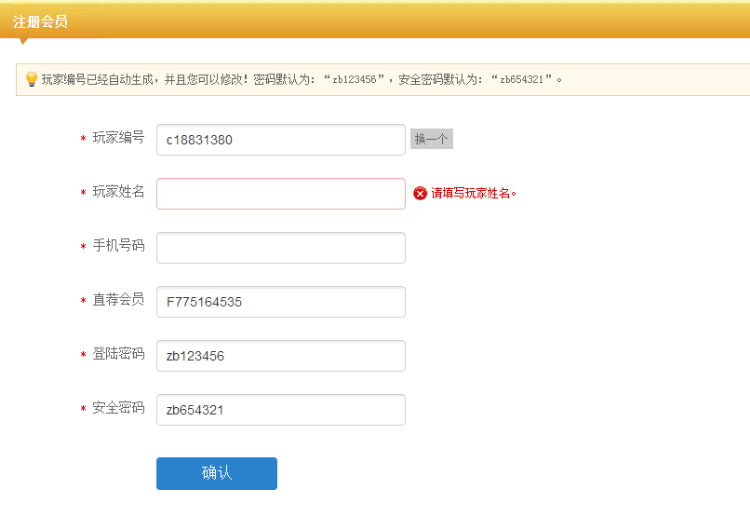Click the 登陆密码 field with zb123456
Screen dimensions: 750x516
coord(281,356)
